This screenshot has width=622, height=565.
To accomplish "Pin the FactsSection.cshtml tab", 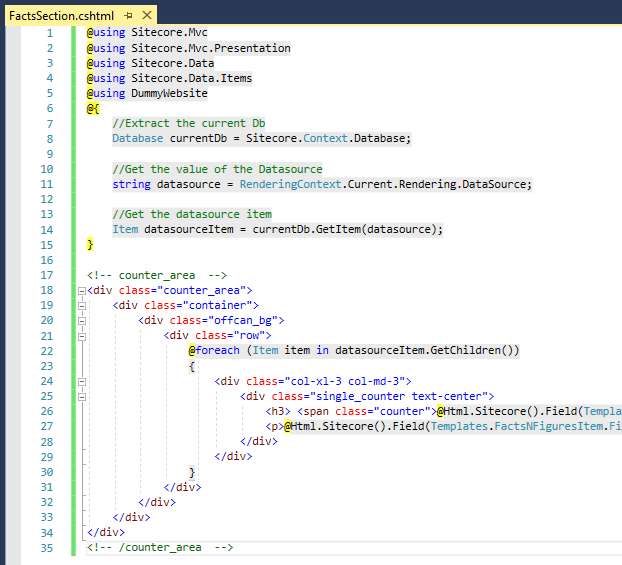I will pyautogui.click(x=129, y=17).
